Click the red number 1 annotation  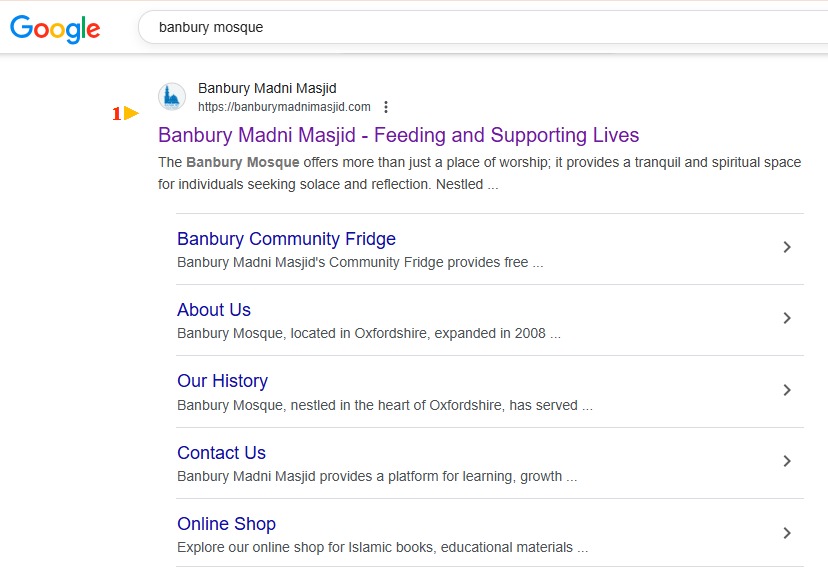116,114
